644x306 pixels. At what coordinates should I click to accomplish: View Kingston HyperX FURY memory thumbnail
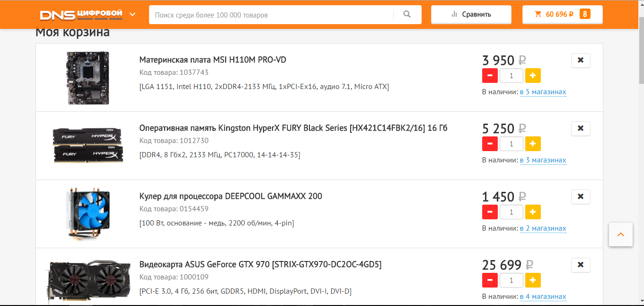pyautogui.click(x=88, y=145)
